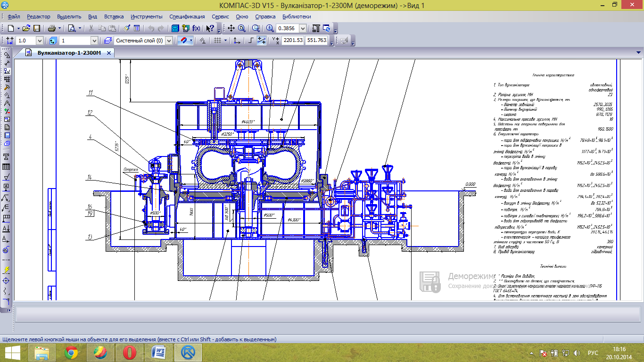Click the zoom-in plus magnifier
Screen dimensions: 644x362
[x=270, y=28]
